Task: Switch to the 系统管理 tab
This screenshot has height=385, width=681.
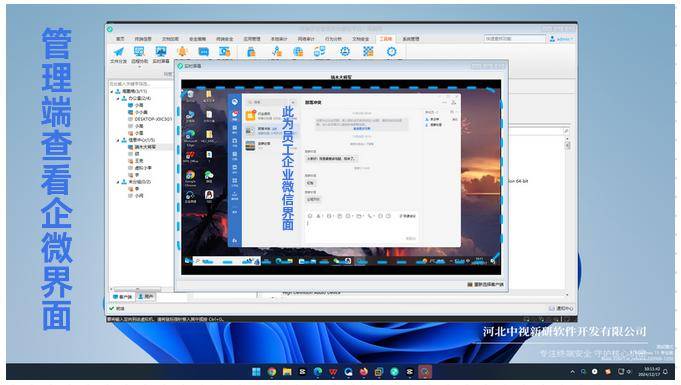Action: coord(411,39)
